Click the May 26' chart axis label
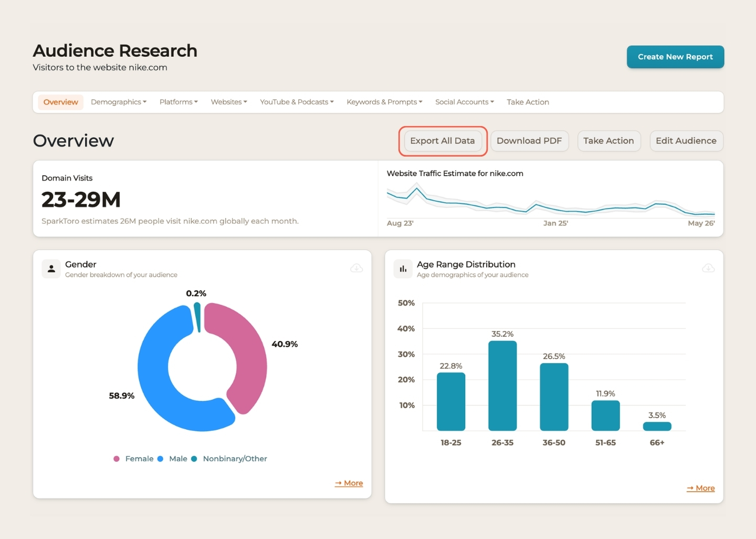Image resolution: width=756 pixels, height=539 pixels. point(701,223)
